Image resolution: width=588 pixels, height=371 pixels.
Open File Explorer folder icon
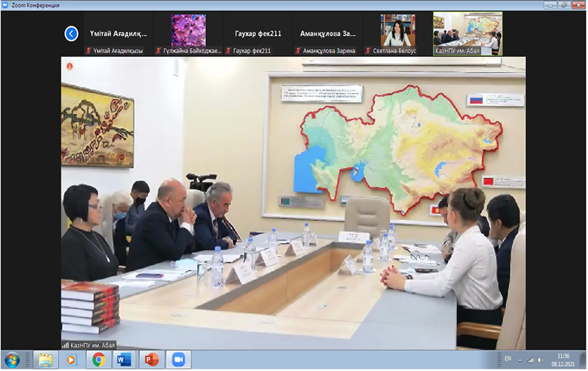pos(45,360)
